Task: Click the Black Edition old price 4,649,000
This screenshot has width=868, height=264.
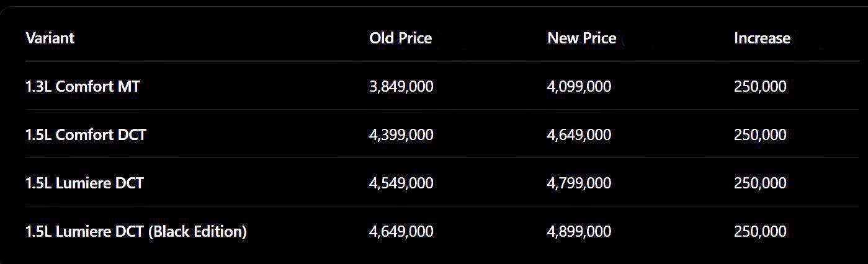Action: coord(401,232)
